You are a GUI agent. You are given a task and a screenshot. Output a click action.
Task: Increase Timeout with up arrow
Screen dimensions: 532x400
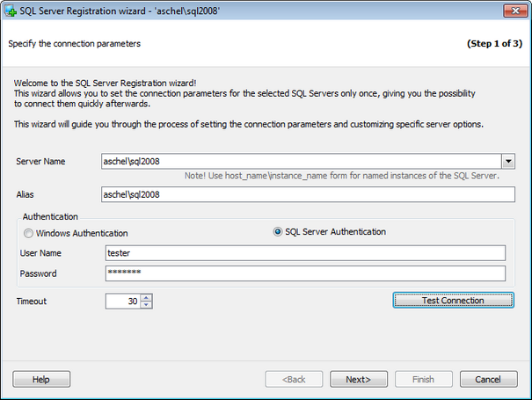coord(146,298)
